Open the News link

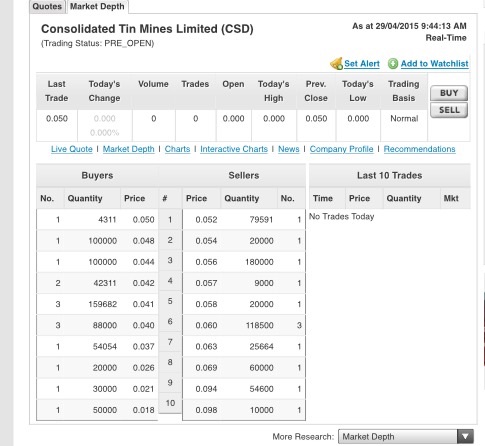289,149
